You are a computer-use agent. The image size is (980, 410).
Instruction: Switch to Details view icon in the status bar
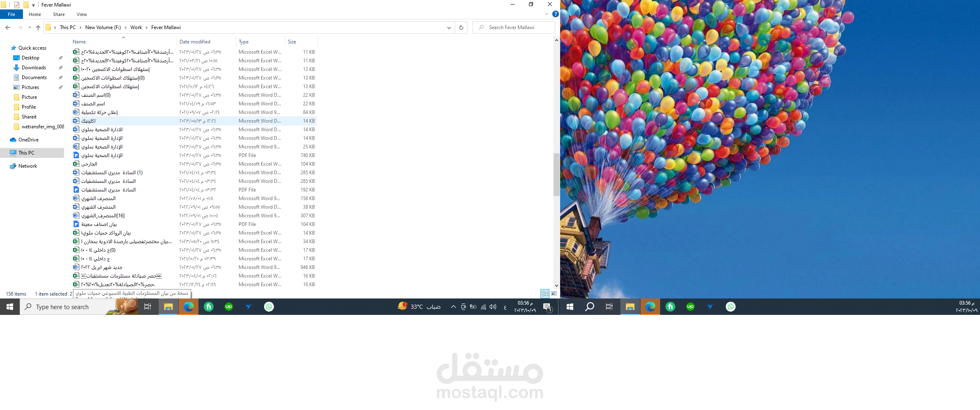tap(545, 294)
